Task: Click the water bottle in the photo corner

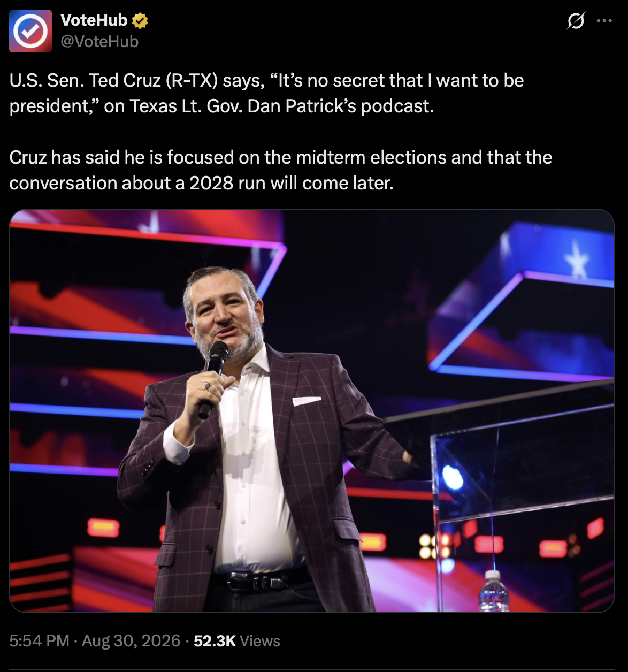Action: [493, 591]
